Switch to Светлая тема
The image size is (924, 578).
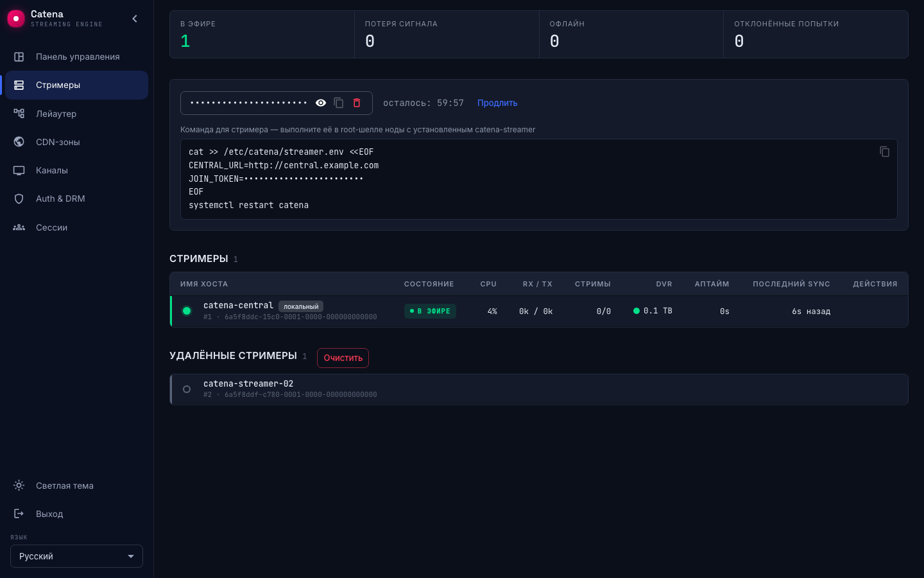tap(77, 486)
